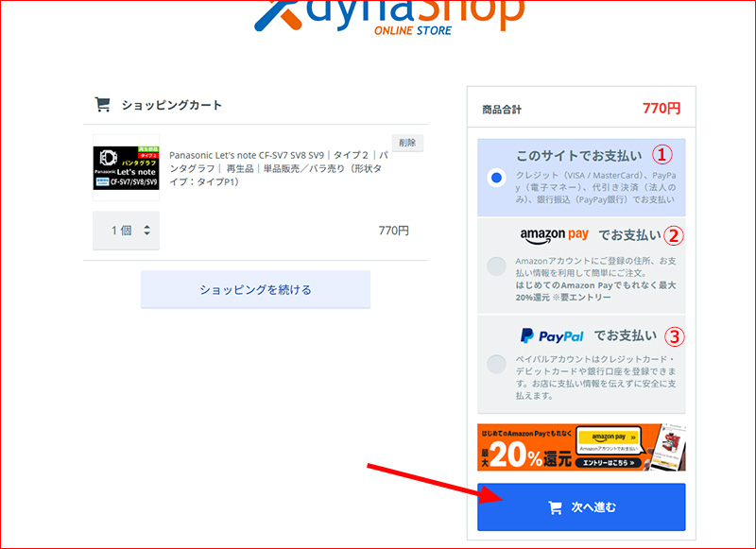
Task: Click the 次へ進む button
Action: (x=581, y=507)
